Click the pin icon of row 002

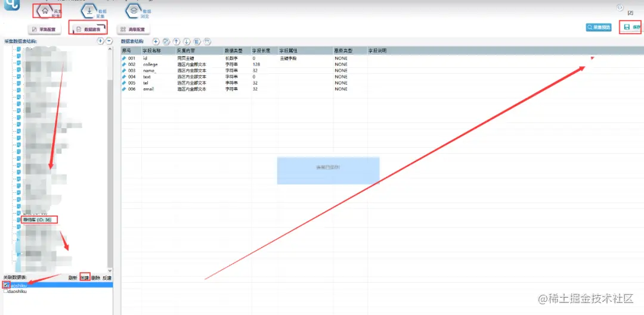coord(125,64)
